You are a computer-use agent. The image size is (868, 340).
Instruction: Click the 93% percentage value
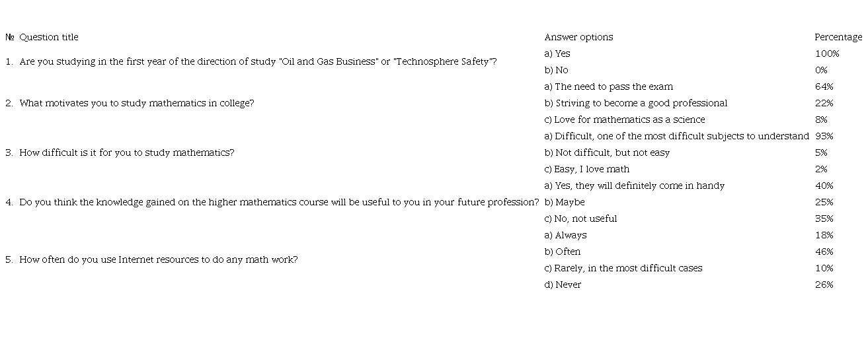tap(824, 137)
